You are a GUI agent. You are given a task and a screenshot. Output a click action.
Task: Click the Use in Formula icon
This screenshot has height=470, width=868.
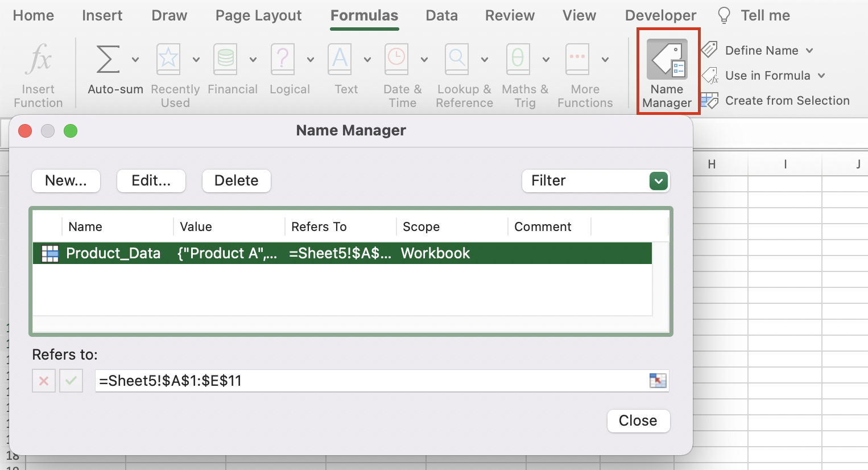pos(710,75)
